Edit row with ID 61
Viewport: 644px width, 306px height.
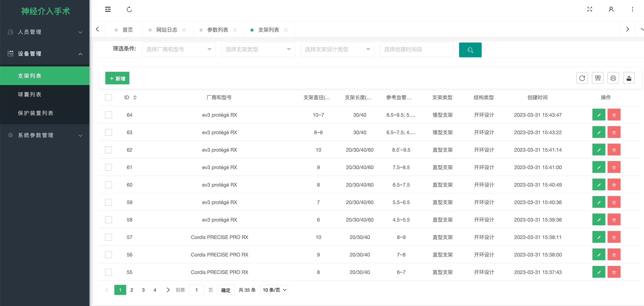tap(598, 167)
